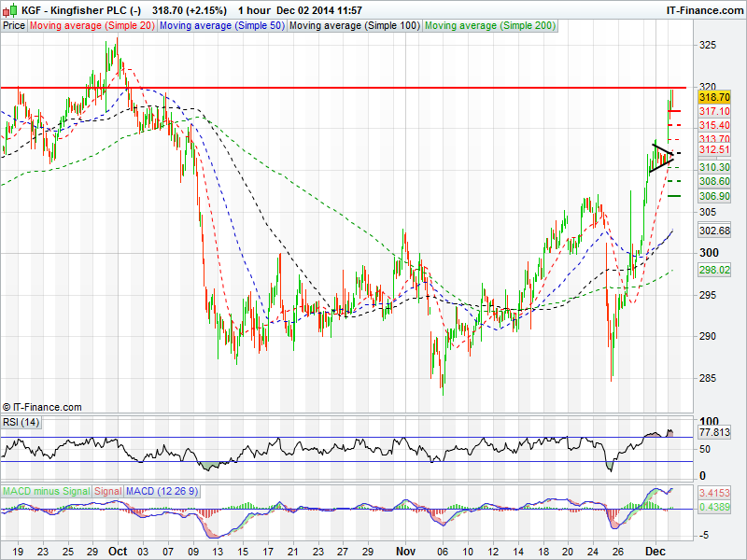The image size is (747, 560).
Task: Click the red Signal label in the MACD panel
Action: pos(107,491)
